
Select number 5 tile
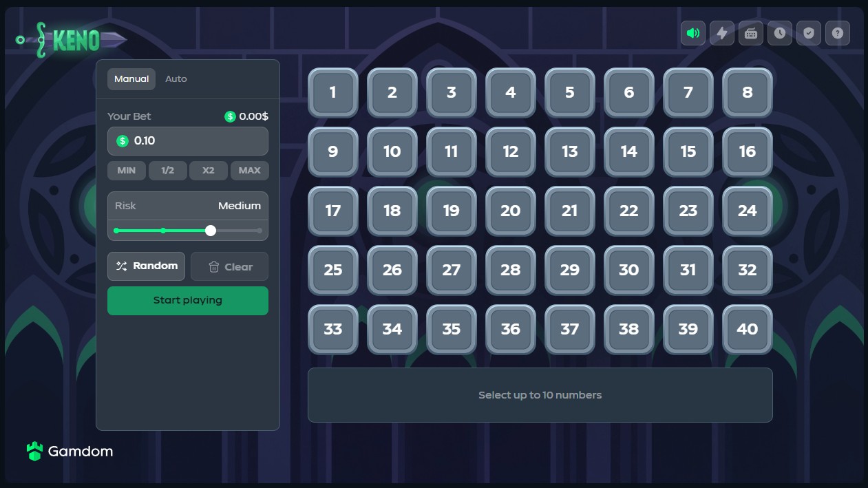click(x=570, y=93)
